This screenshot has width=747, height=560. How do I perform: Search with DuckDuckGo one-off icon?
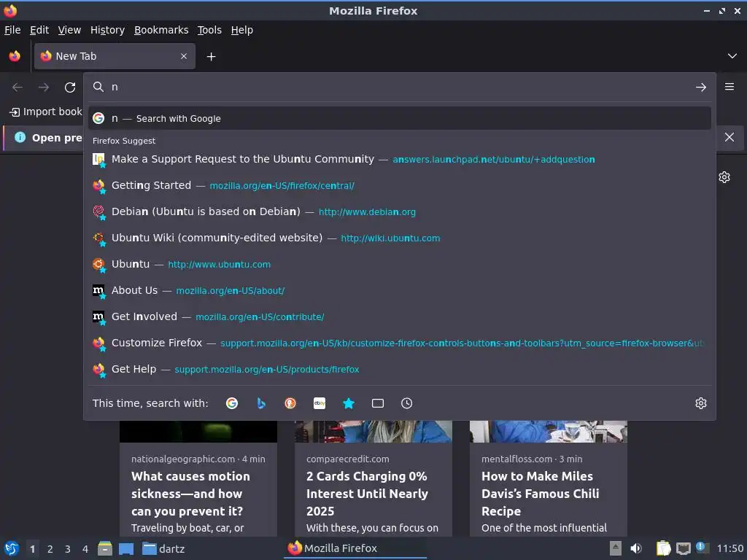(x=290, y=403)
